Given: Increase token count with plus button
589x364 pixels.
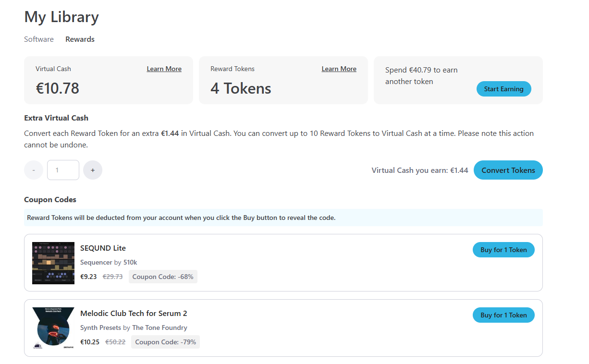Looking at the screenshot, I should [93, 170].
